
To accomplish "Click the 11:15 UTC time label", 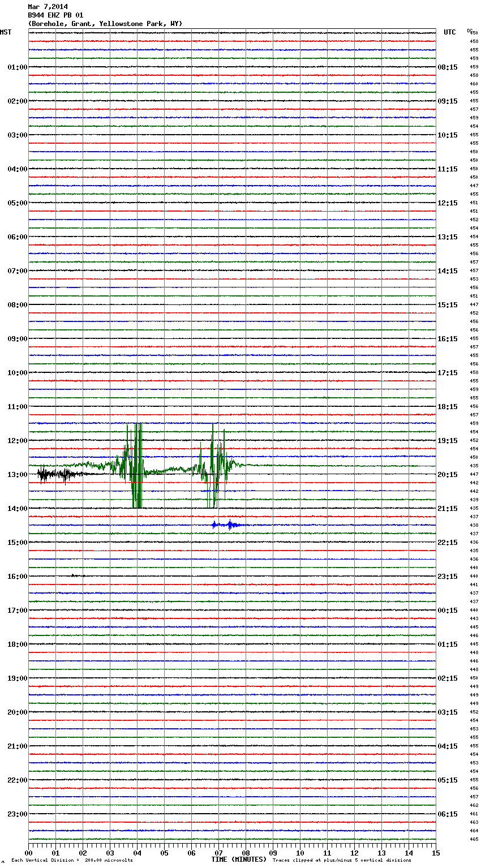I will pos(448,169).
